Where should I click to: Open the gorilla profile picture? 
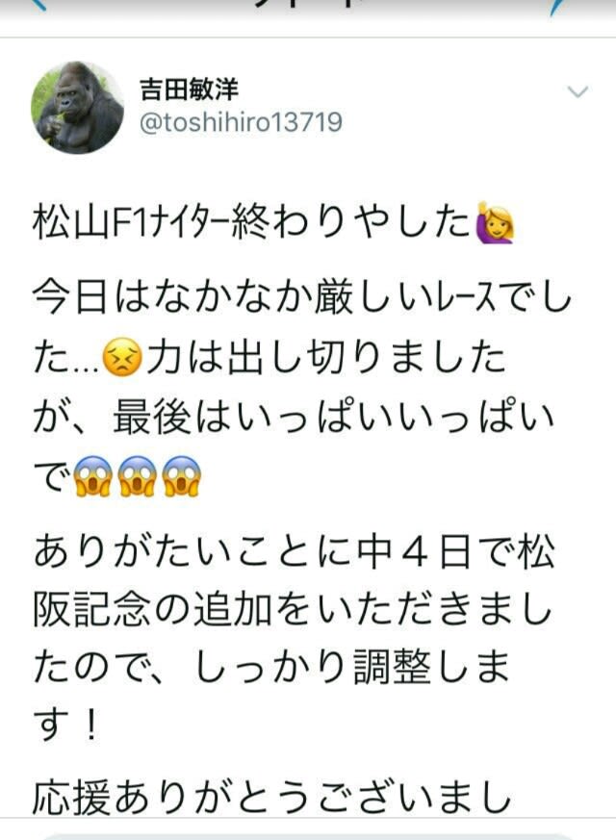[78, 108]
